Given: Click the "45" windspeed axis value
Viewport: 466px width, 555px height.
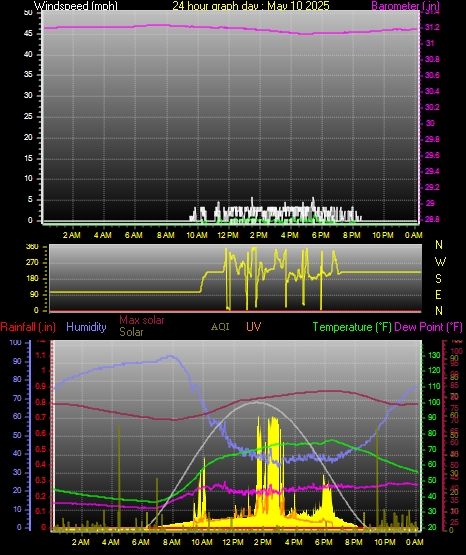Looking at the screenshot, I should [x=28, y=34].
